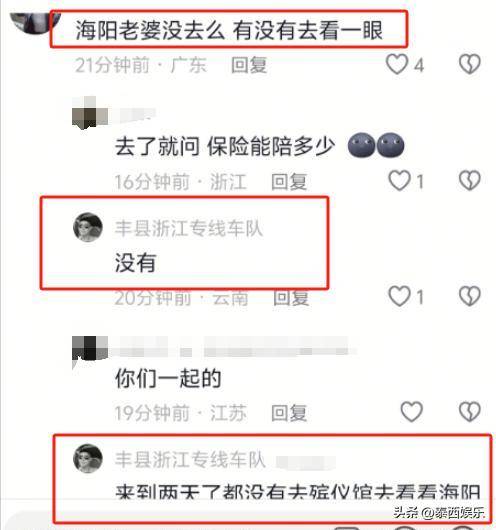Like the '去了就问 保险能陪多少' comment

click(399, 181)
